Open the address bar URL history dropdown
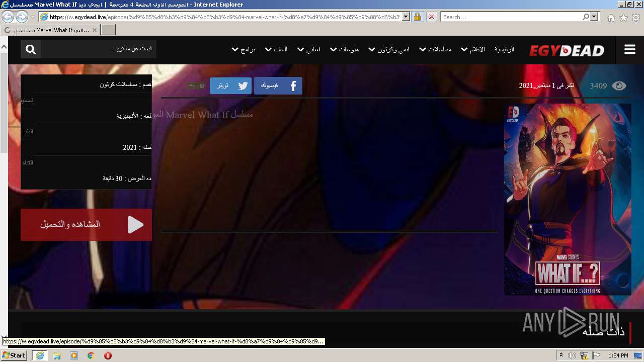Image resolution: width=644 pixels, height=362 pixels. (405, 17)
